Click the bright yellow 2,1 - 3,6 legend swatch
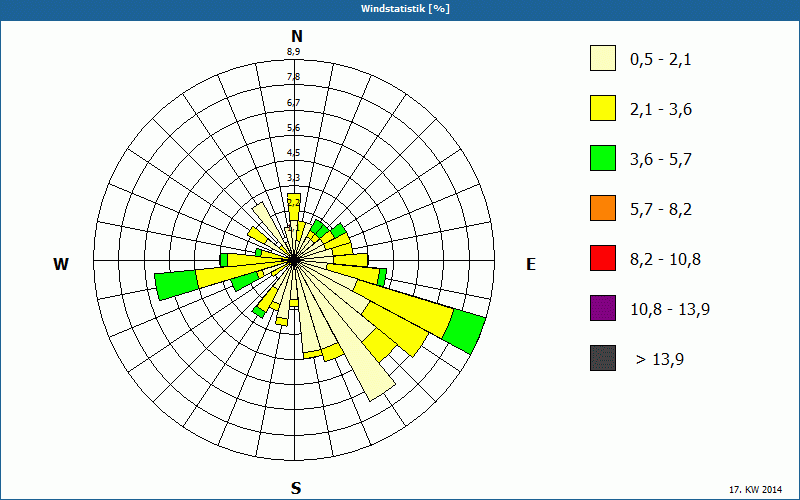800x500 pixels. (x=603, y=108)
